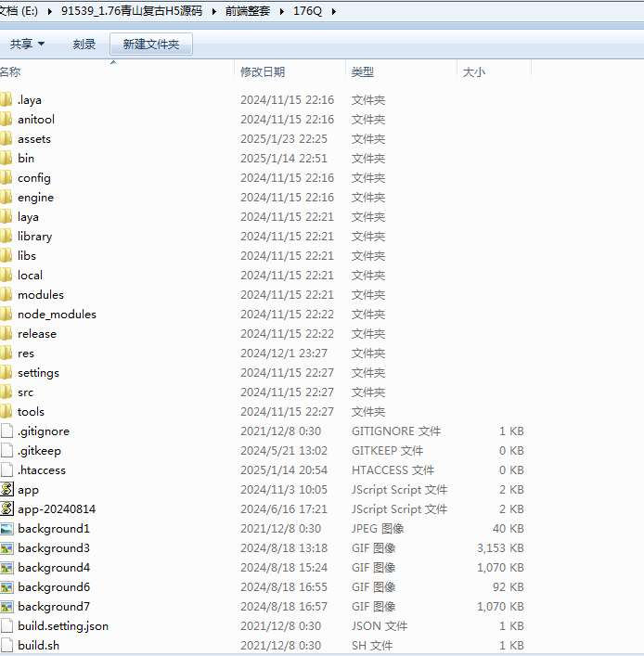644x656 pixels.
Task: Select the app-20240814 script file icon
Action: [x=6, y=509]
